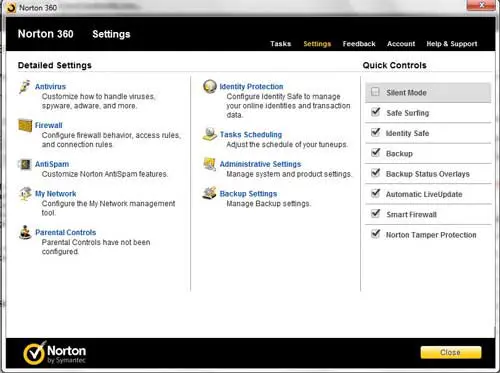This screenshot has width=500, height=373.
Task: Click the 'Smart Firewall' label
Action: pos(411,215)
